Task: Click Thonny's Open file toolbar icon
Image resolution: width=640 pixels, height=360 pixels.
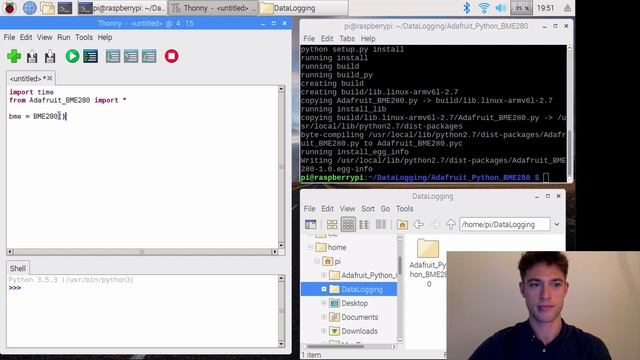Action: click(x=32, y=56)
